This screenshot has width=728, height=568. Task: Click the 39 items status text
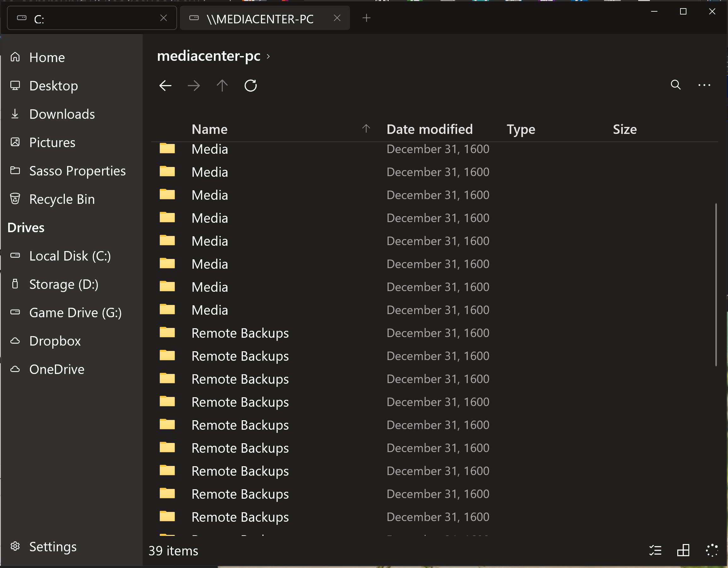click(173, 551)
